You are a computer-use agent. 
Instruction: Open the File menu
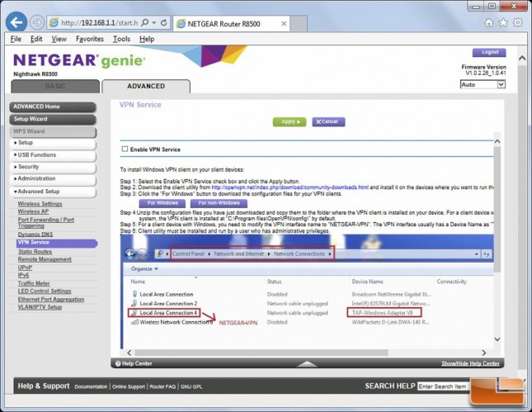[x=16, y=39]
